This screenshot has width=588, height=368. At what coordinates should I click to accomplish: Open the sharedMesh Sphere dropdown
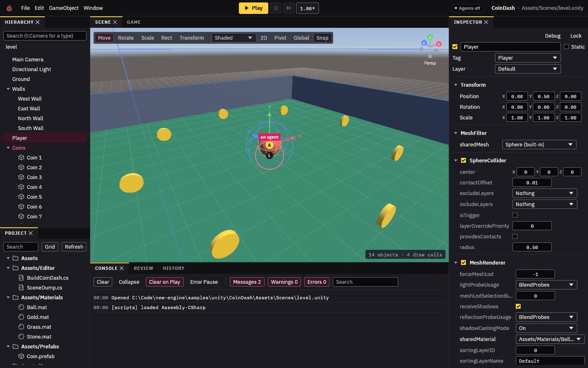[x=539, y=144]
